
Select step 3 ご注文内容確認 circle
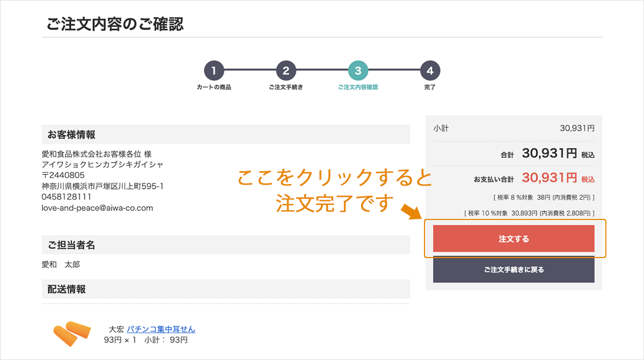click(358, 70)
